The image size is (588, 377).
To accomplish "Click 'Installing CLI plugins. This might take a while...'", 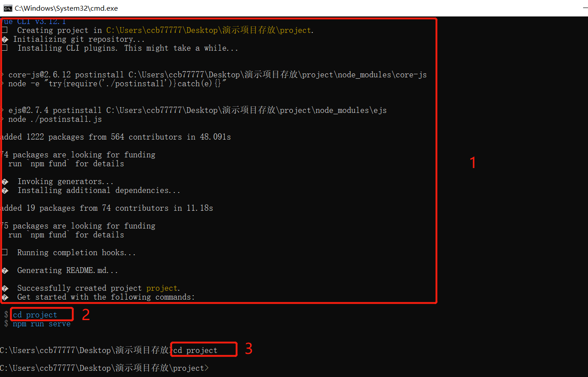I will click(x=120, y=48).
